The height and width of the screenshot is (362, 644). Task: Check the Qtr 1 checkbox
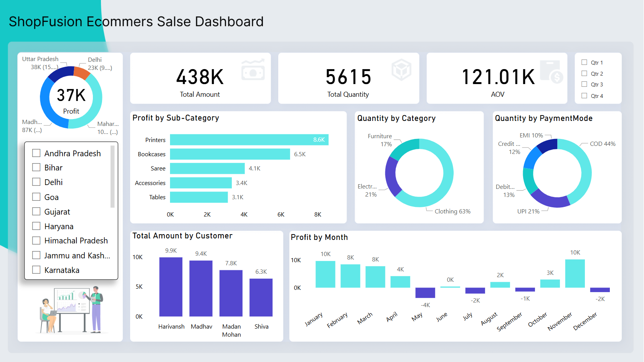tap(584, 63)
